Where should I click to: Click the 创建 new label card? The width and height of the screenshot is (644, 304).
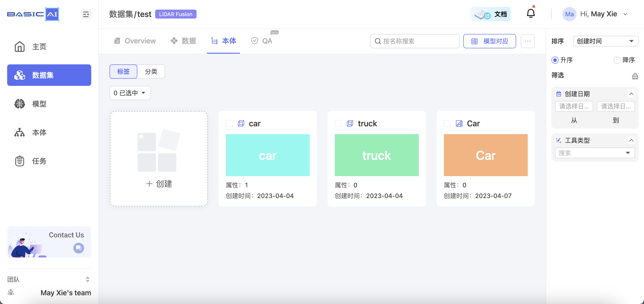click(x=159, y=158)
